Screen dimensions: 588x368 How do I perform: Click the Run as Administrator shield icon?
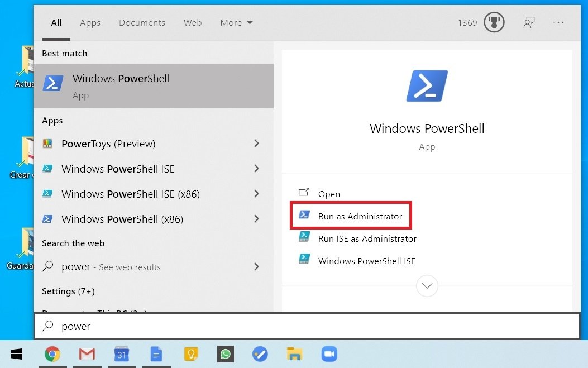pos(304,214)
